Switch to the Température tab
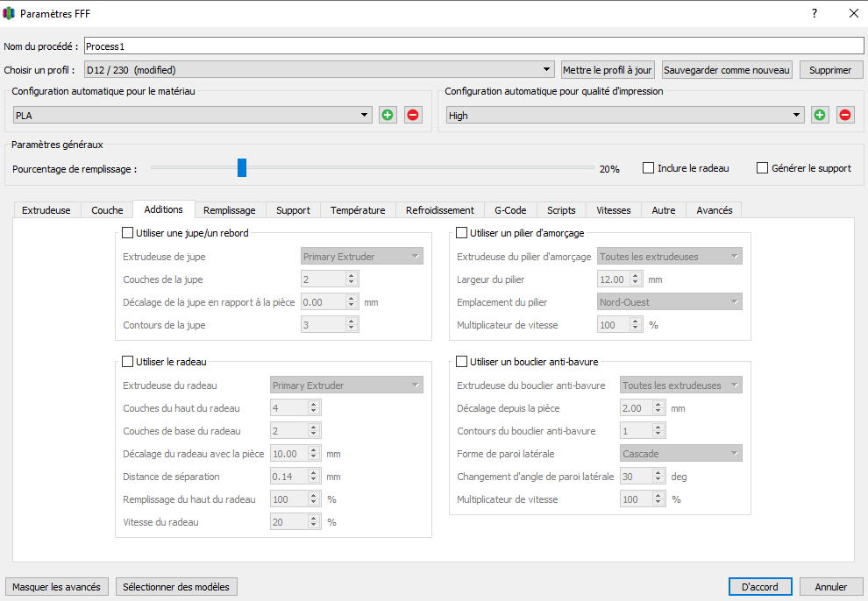Image resolution: width=868 pixels, height=601 pixels. pyautogui.click(x=358, y=210)
